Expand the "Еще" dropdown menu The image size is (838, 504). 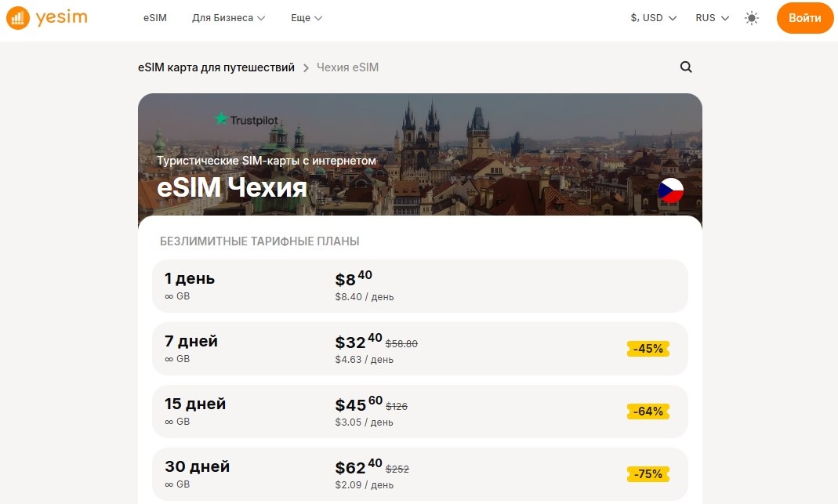pyautogui.click(x=306, y=17)
